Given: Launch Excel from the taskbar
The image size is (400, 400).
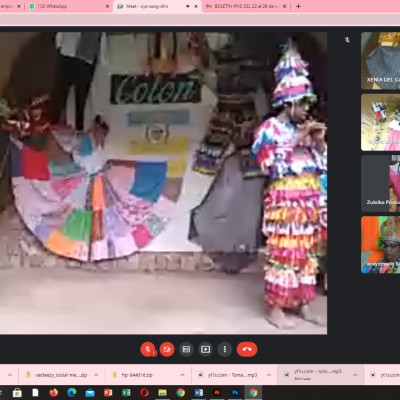Looking at the screenshot, I should point(126,393).
